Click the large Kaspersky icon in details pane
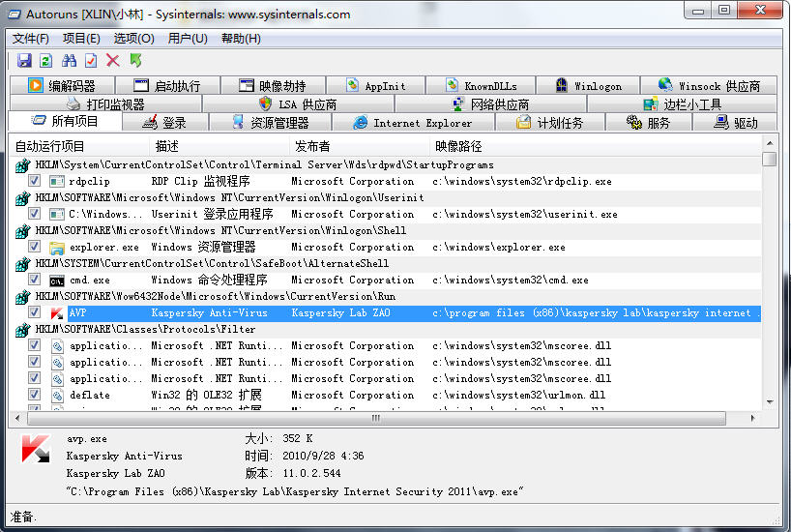The height and width of the screenshot is (532, 791). [x=36, y=448]
